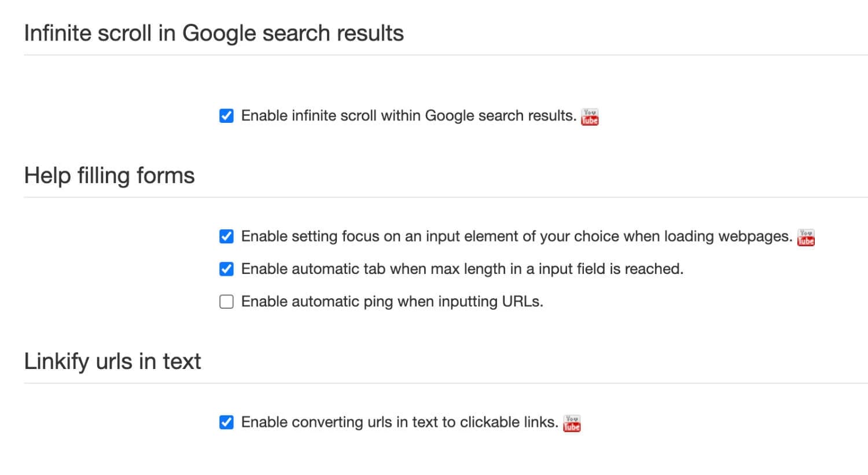Image resolution: width=868 pixels, height=475 pixels.
Task: Click text of automatic tab setting
Action: 463,269
